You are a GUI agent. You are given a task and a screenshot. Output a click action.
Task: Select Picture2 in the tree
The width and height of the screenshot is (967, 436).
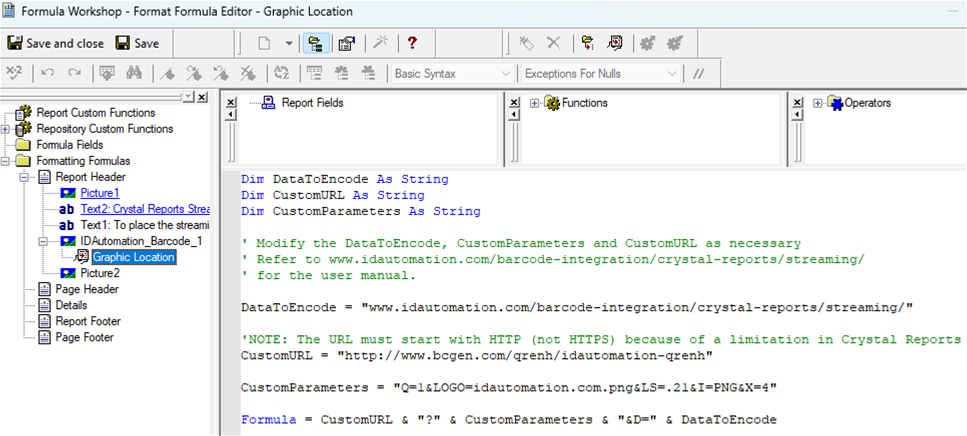tap(100, 273)
